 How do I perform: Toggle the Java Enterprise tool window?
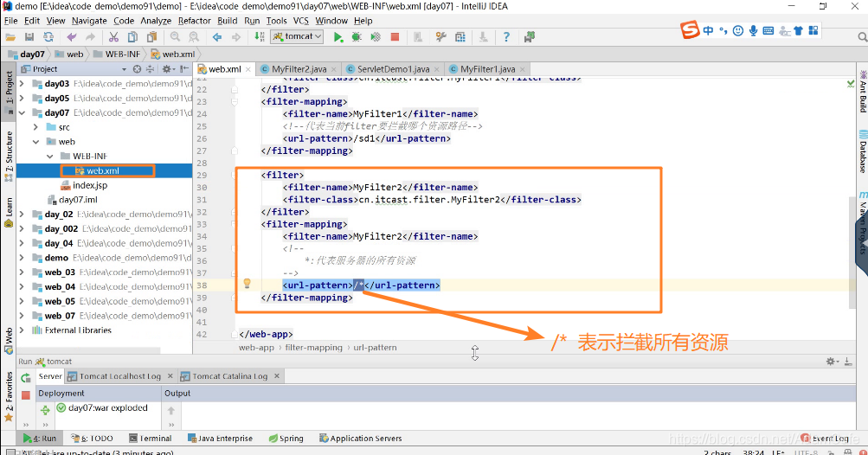click(x=220, y=438)
